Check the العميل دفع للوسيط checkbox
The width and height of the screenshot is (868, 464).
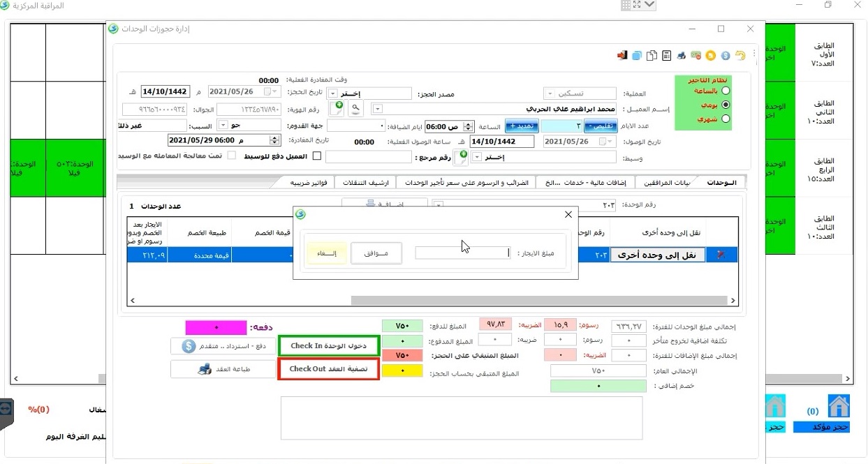click(x=316, y=156)
